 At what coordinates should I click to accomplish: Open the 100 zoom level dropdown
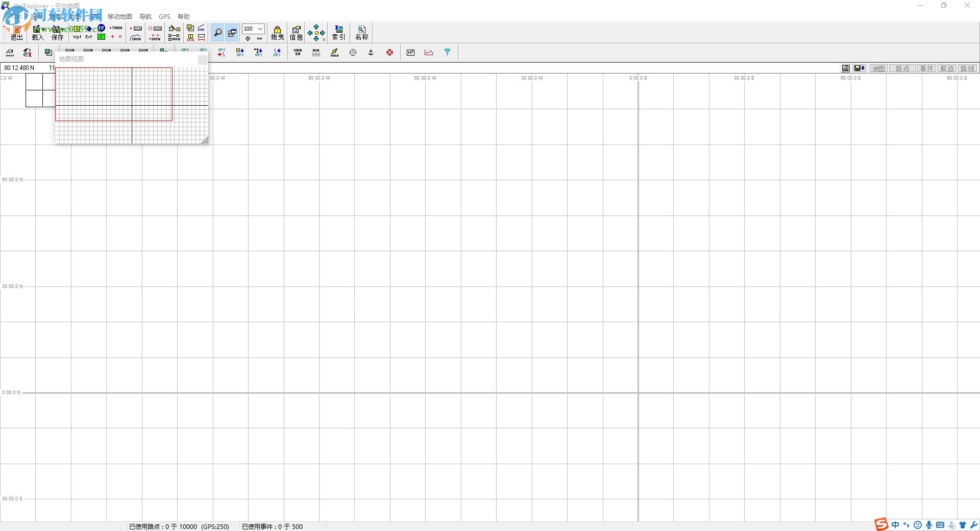click(x=260, y=29)
